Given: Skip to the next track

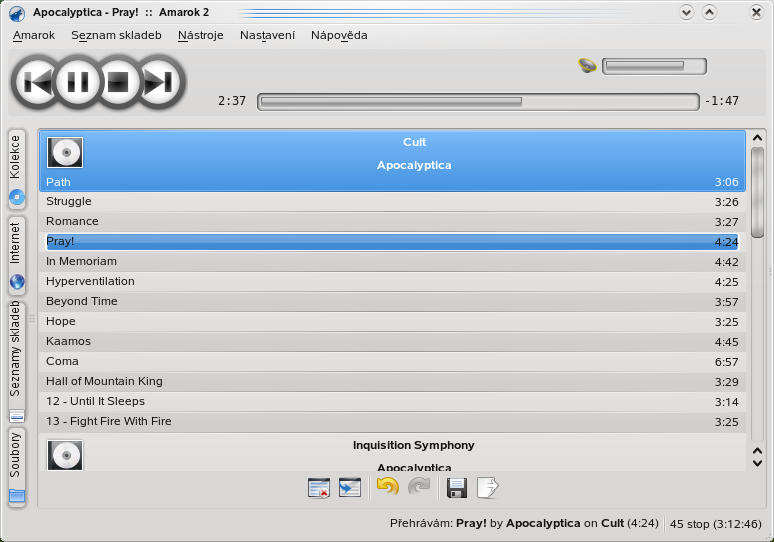Looking at the screenshot, I should point(159,82).
